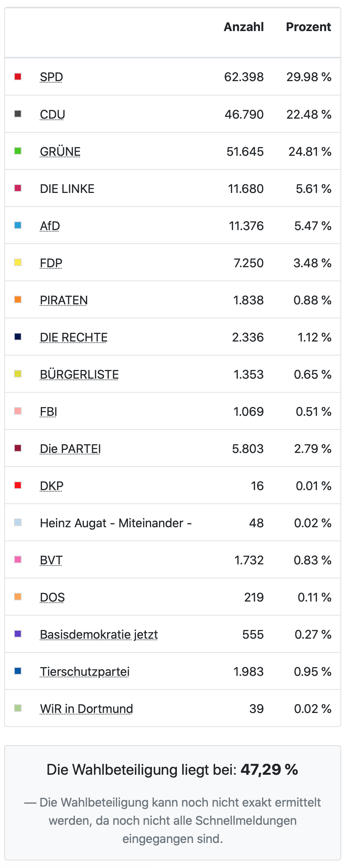Click the light blue AfD color swatch
356x868 pixels.
click(x=18, y=225)
